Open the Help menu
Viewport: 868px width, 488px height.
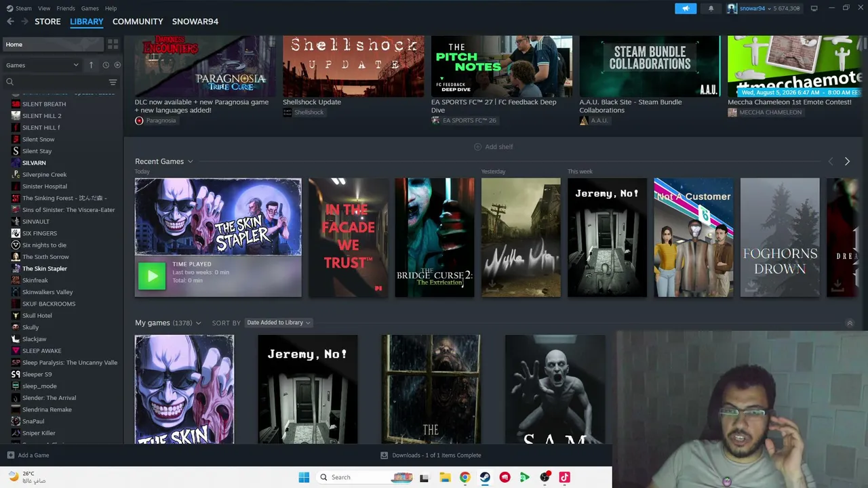click(x=111, y=8)
